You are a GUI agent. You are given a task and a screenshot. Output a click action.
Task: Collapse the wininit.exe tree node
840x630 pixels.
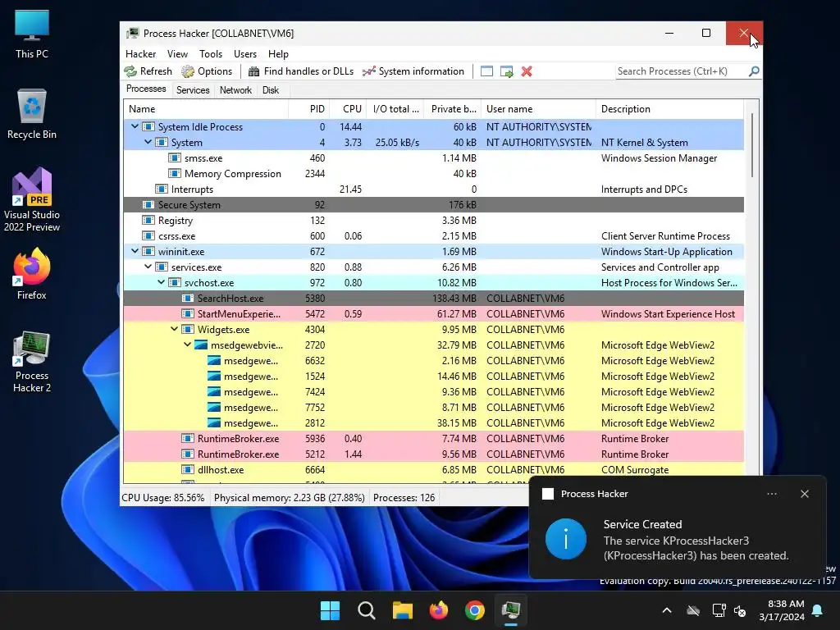(135, 251)
